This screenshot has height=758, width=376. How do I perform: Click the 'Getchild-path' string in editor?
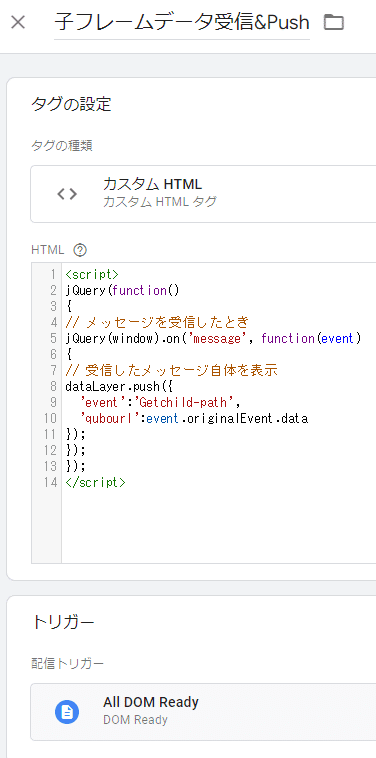pos(188,402)
